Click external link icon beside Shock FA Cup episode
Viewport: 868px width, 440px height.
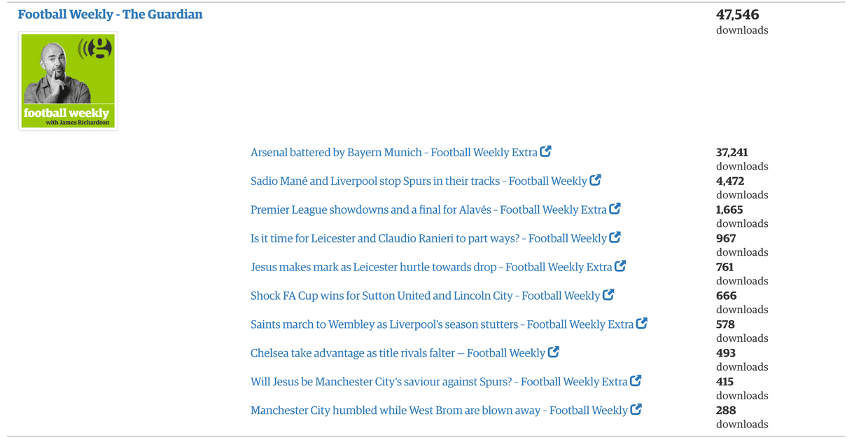click(609, 295)
